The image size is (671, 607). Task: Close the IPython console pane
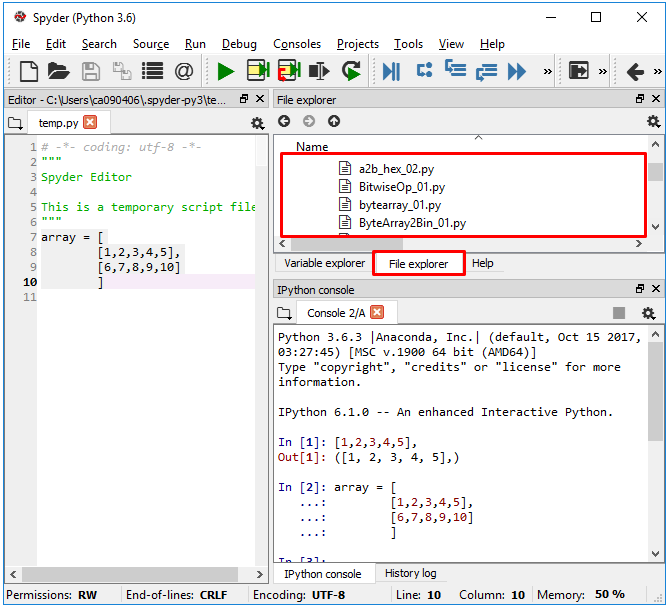point(656,289)
